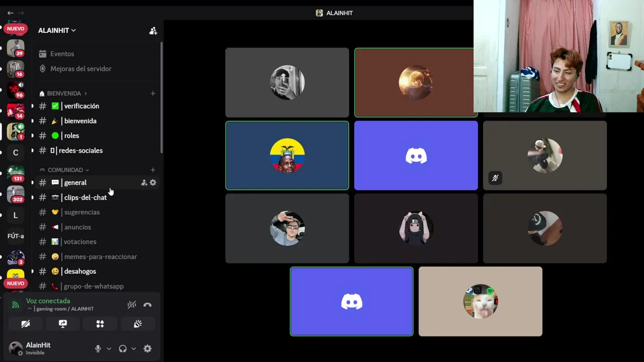Screen dimensions: 644x362
Task: Open the redes-sociales channel
Action: tap(96, 150)
